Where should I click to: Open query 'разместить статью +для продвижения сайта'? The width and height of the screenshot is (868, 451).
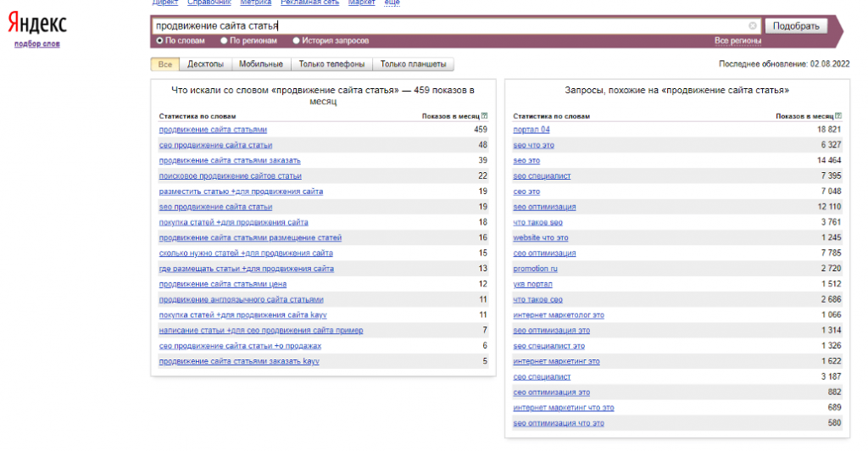click(241, 192)
